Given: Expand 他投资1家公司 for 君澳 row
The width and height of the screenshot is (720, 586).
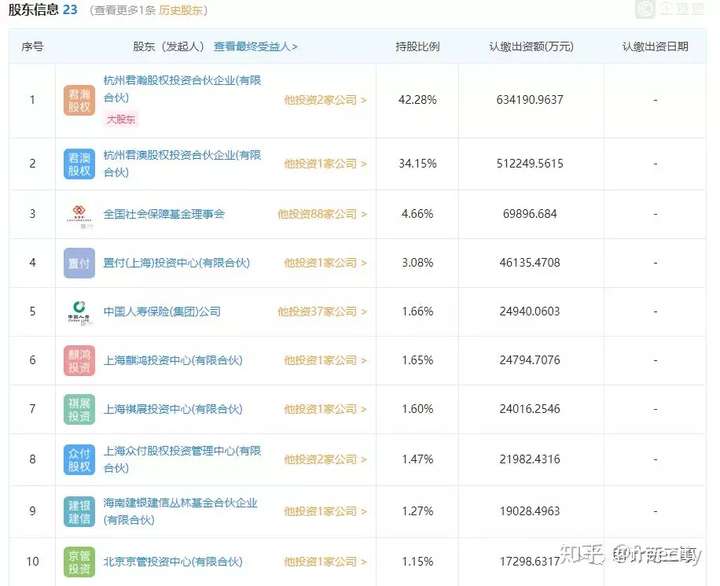Looking at the screenshot, I should point(325,163).
